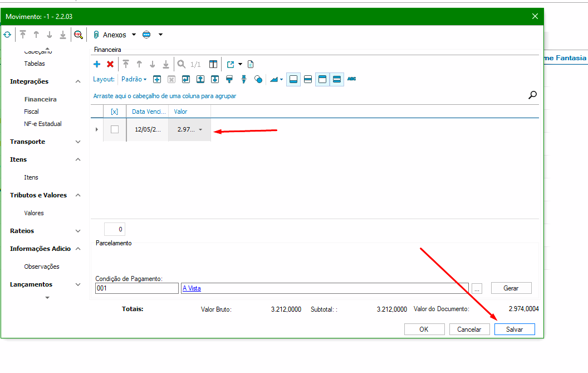This screenshot has width=588, height=373.
Task: Open the Anexos paperclip attachments button
Action: coord(110,35)
